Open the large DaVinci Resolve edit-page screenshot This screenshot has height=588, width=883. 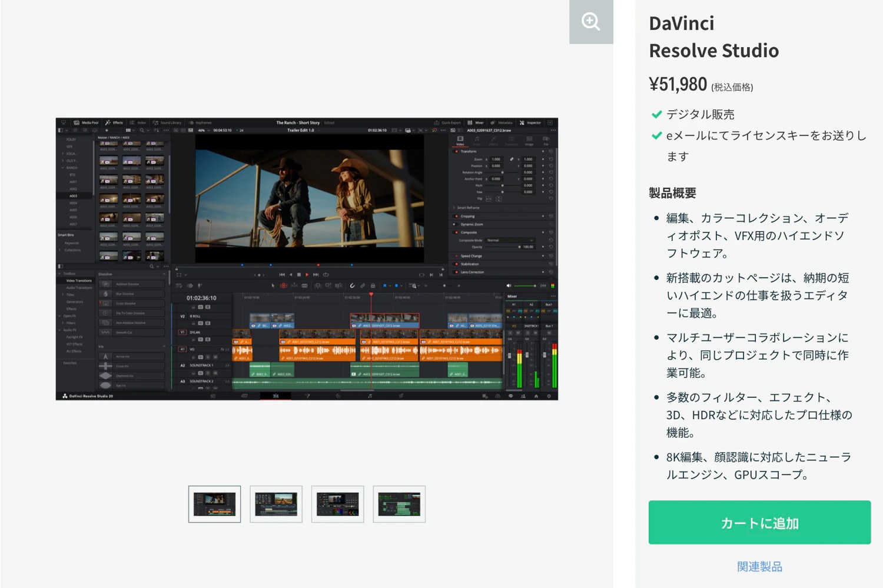pos(307,259)
